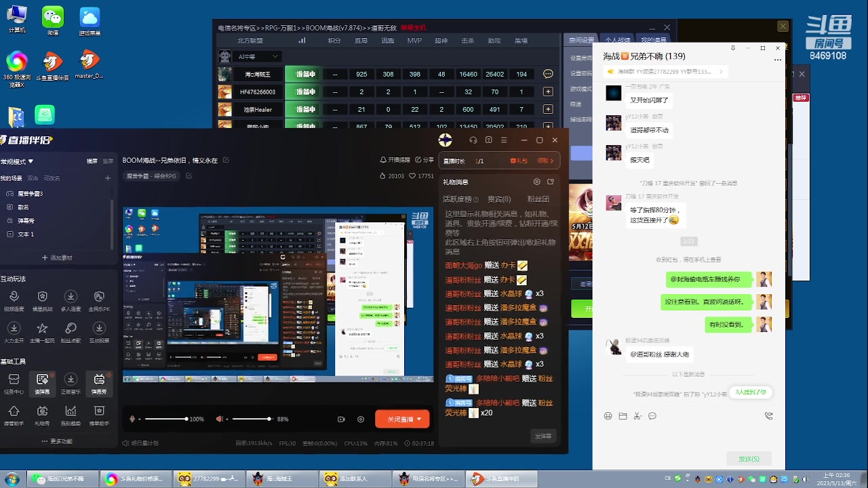Image resolution: width=868 pixels, height=488 pixels.
Task: Open the 榜单助手 ranking tool
Action: click(x=99, y=415)
